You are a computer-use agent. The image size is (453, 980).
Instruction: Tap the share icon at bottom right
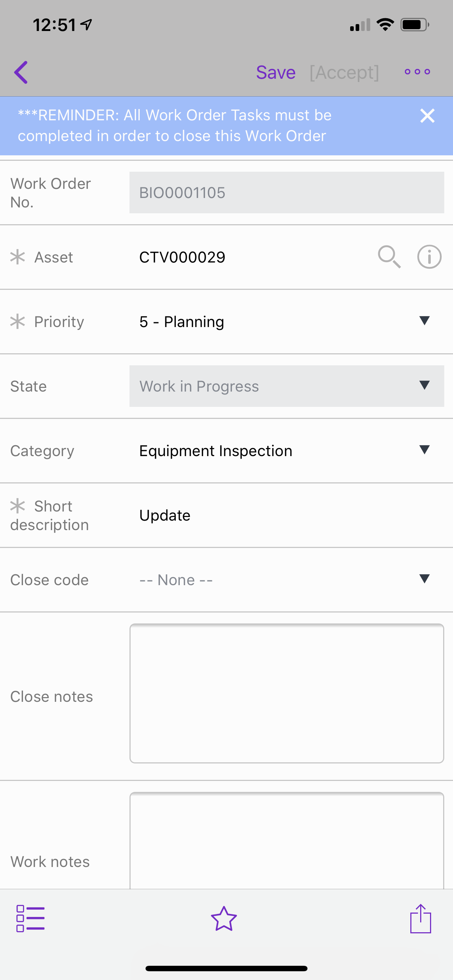(420, 918)
